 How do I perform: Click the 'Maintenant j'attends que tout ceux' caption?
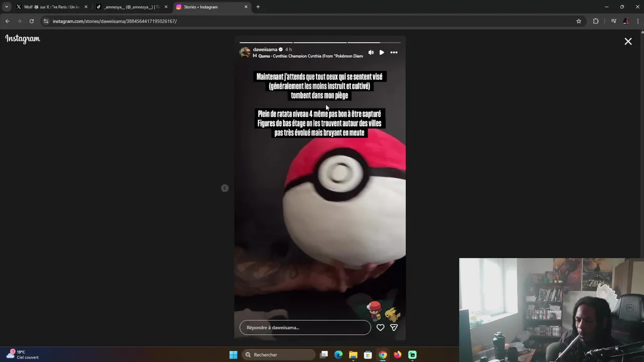point(319,86)
